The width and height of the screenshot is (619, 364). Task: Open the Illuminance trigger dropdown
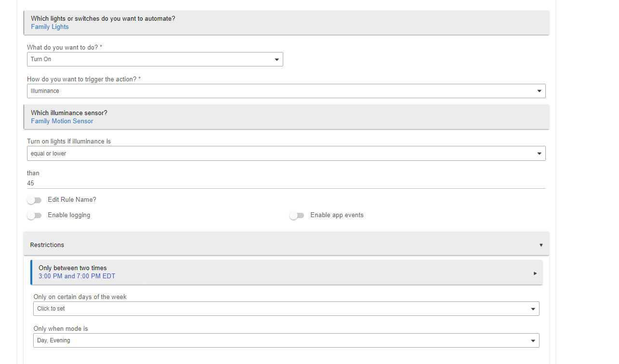tap(286, 91)
